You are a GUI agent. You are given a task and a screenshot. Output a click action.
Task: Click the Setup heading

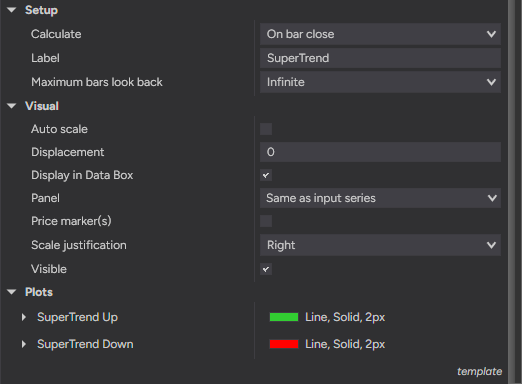coord(41,10)
